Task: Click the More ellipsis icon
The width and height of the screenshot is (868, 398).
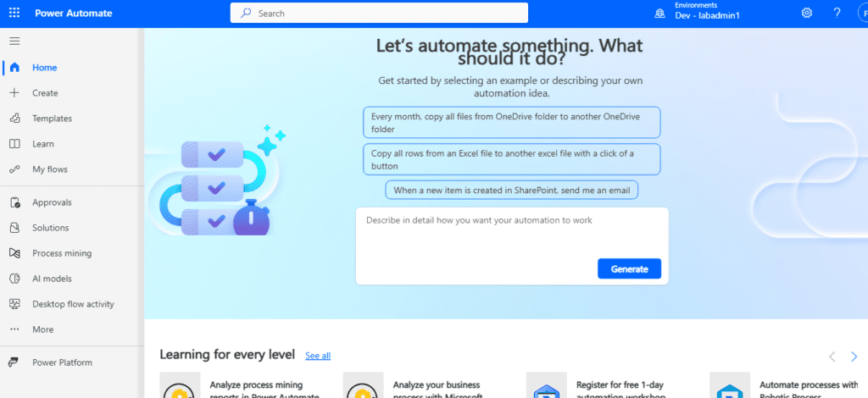Action: point(15,329)
